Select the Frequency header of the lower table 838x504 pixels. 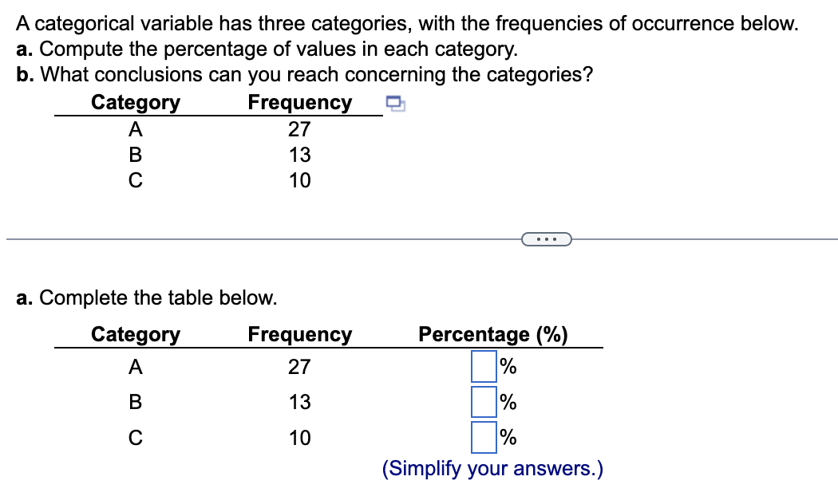pos(301,334)
